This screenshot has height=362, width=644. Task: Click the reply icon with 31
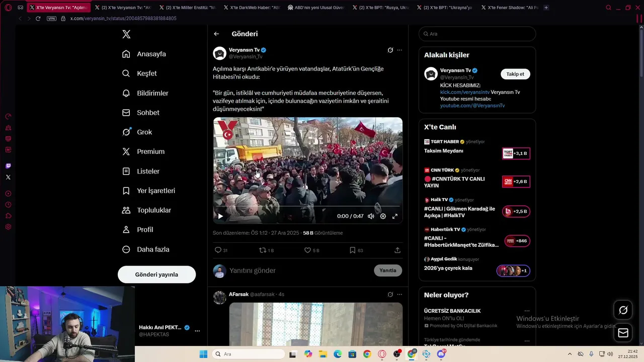[221, 250]
